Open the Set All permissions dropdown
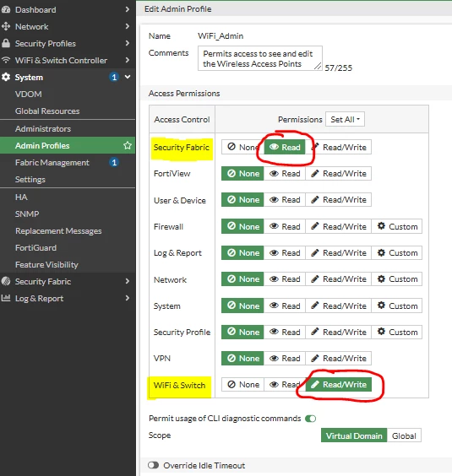This screenshot has height=476, width=452. coord(345,119)
